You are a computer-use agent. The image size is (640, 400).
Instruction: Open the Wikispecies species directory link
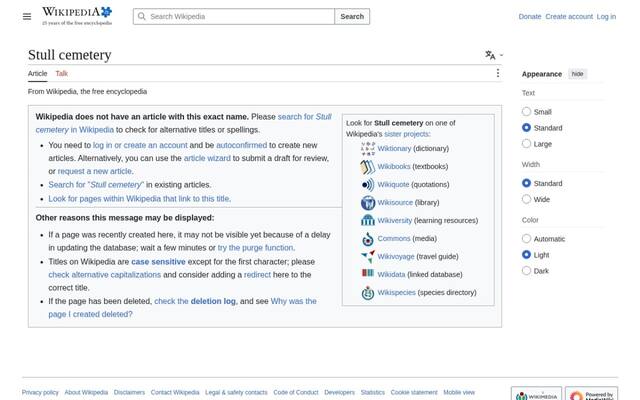click(x=396, y=292)
